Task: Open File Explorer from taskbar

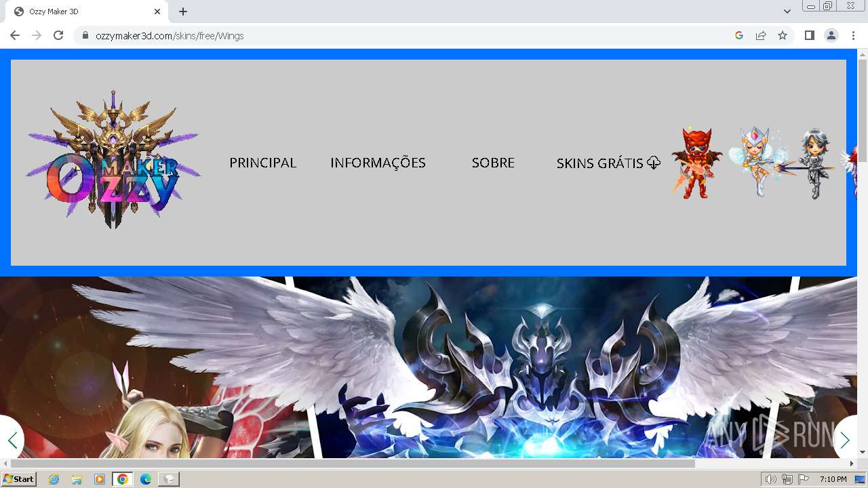Action: tap(77, 479)
